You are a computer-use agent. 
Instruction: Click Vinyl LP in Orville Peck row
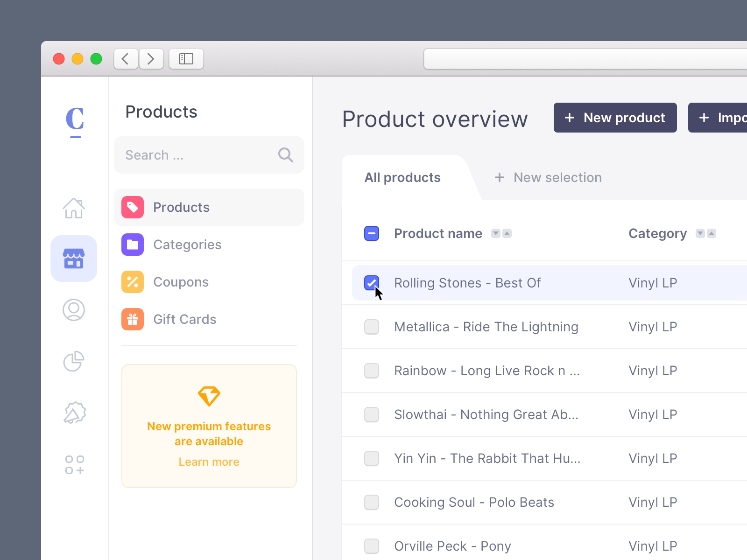653,546
